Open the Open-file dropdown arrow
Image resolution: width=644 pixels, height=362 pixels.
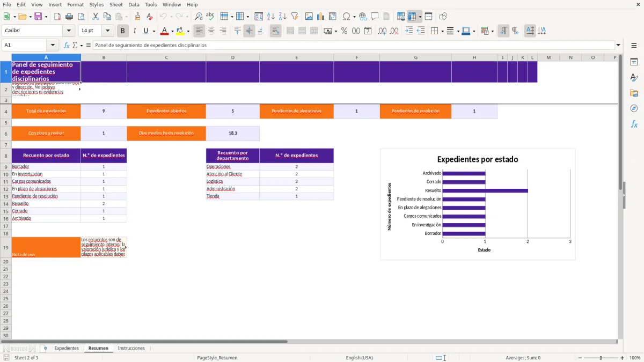pos(30,17)
